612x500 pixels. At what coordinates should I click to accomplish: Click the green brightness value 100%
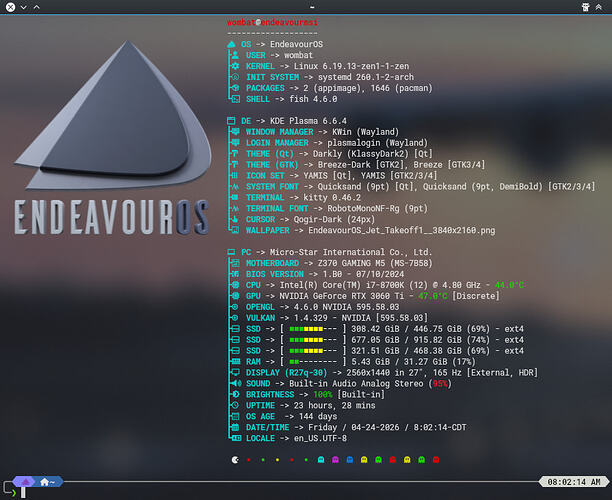323,394
